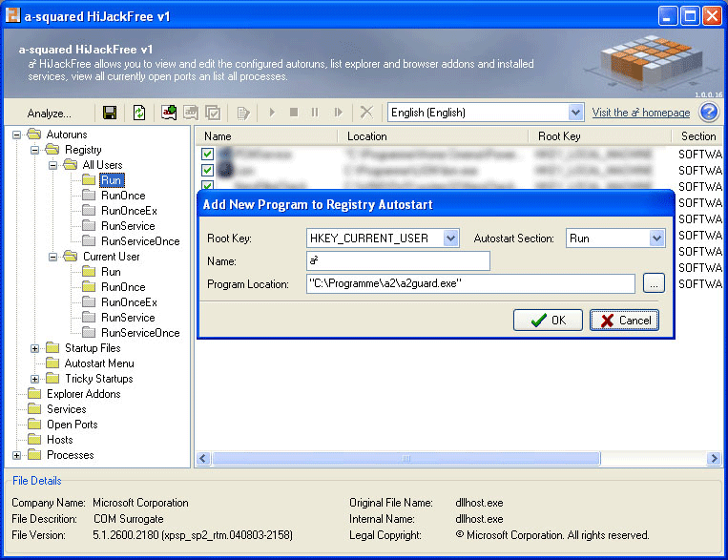The image size is (728, 560).
Task: Select Run under Current User
Action: point(111,272)
